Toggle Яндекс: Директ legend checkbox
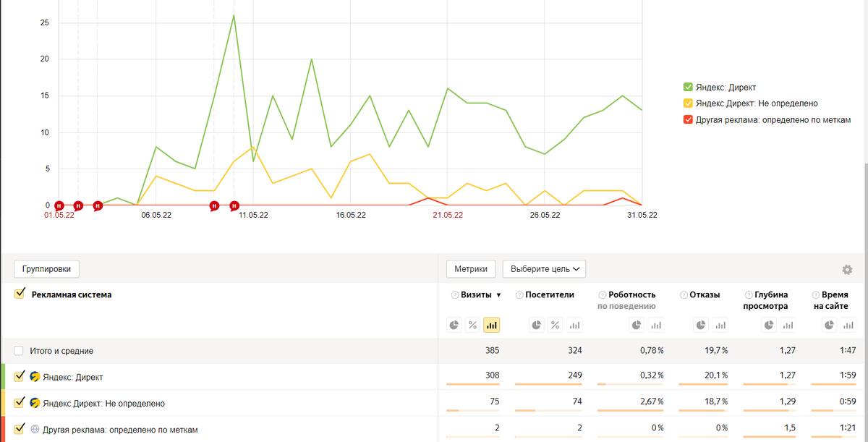The width and height of the screenshot is (868, 442). [x=688, y=88]
